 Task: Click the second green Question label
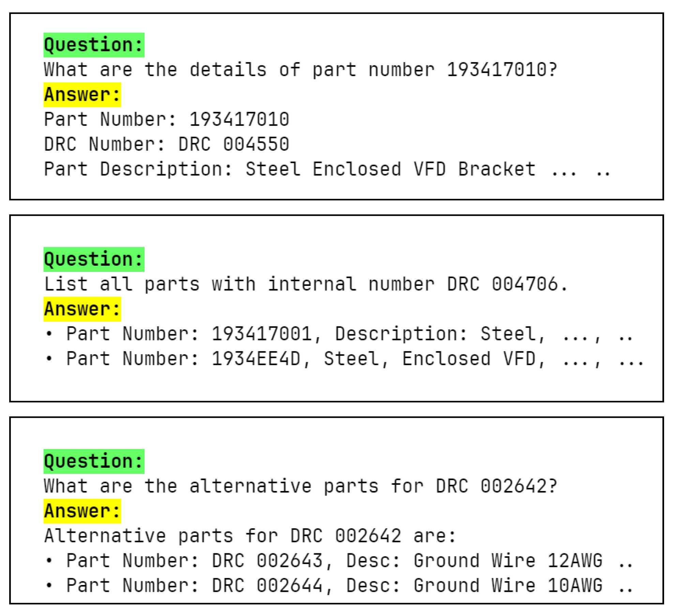(x=94, y=259)
